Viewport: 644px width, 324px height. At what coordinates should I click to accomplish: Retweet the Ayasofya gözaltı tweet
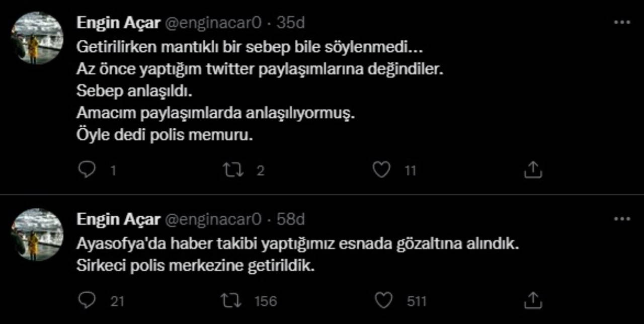tap(232, 300)
